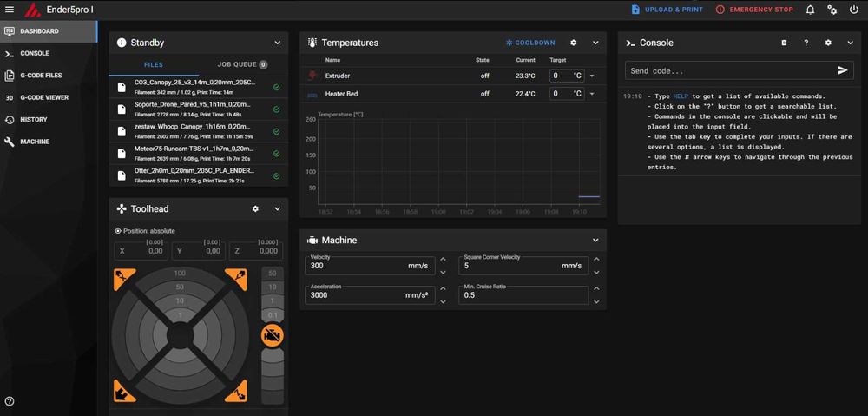Open the help icon at sidebar bottom
The width and height of the screenshot is (868, 416).
(x=10, y=401)
